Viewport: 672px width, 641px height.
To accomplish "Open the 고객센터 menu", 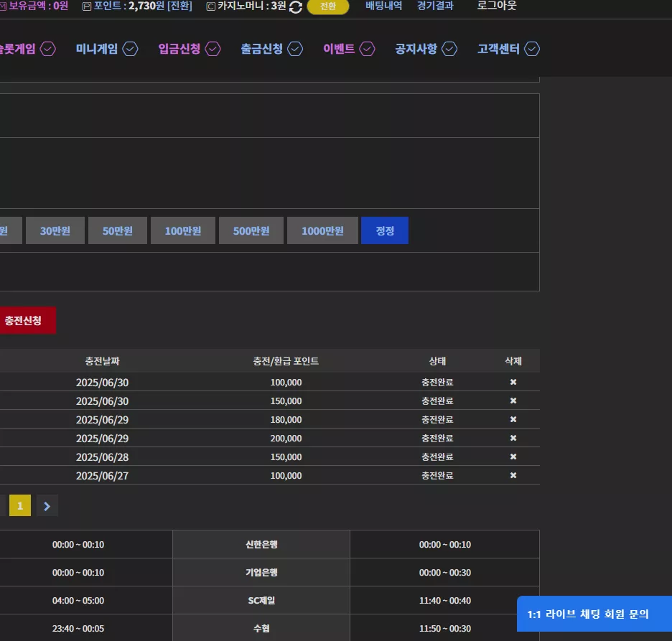I will 498,49.
